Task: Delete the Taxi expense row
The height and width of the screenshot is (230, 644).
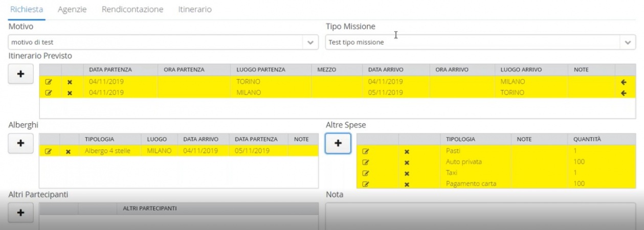Action: point(407,173)
